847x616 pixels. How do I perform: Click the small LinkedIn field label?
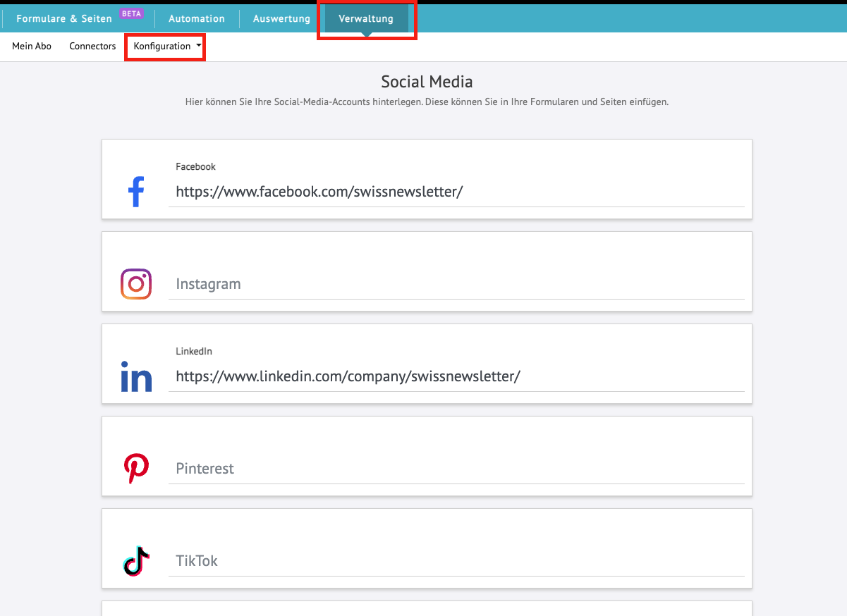click(194, 351)
